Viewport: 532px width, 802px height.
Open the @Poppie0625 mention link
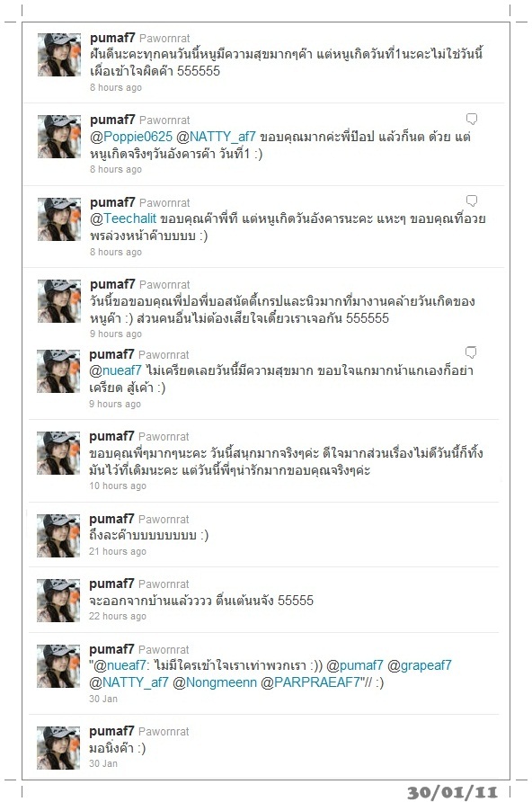[131, 137]
